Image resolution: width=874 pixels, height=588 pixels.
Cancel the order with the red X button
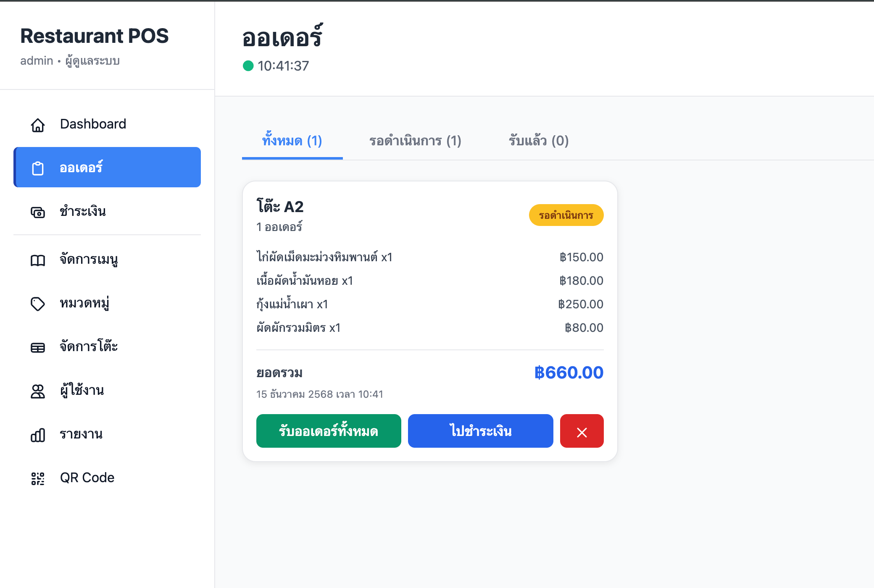click(x=582, y=431)
